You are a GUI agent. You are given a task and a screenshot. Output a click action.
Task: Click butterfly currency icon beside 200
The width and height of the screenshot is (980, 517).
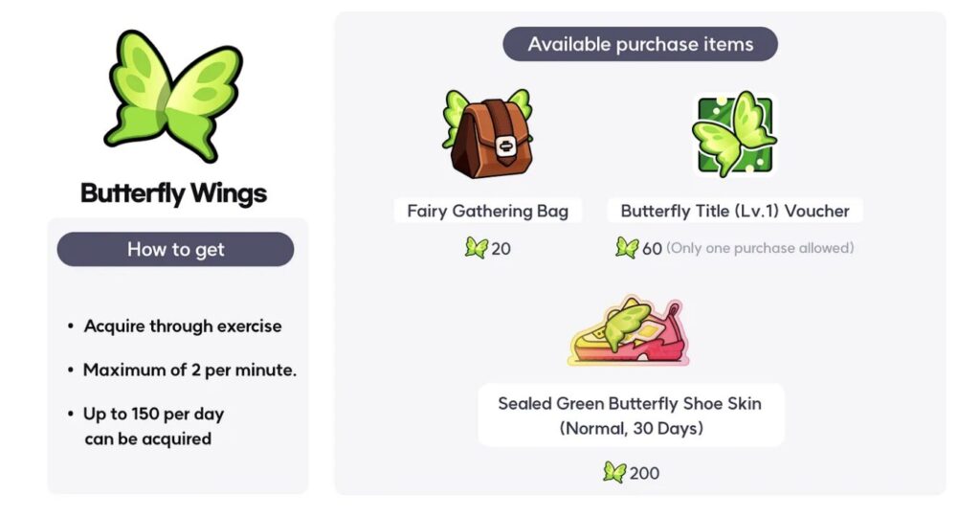614,473
